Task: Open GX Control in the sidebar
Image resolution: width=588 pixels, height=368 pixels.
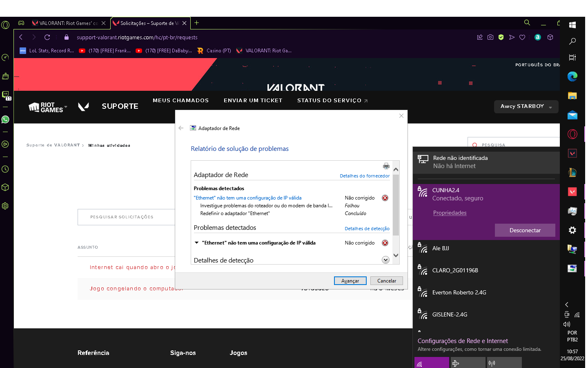Action: [x=5, y=57]
